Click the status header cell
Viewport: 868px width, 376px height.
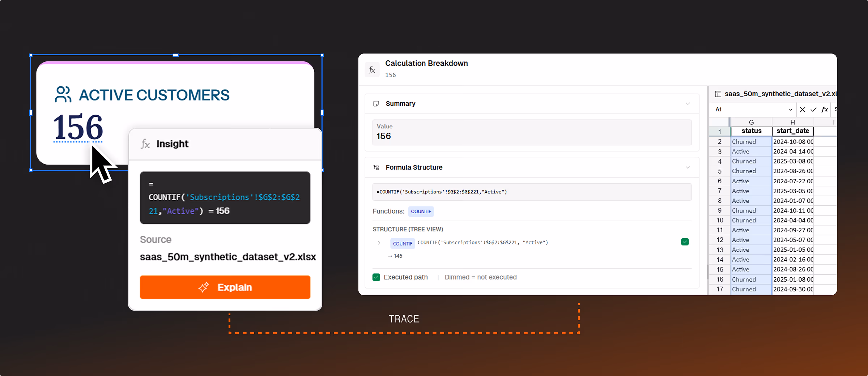751,131
